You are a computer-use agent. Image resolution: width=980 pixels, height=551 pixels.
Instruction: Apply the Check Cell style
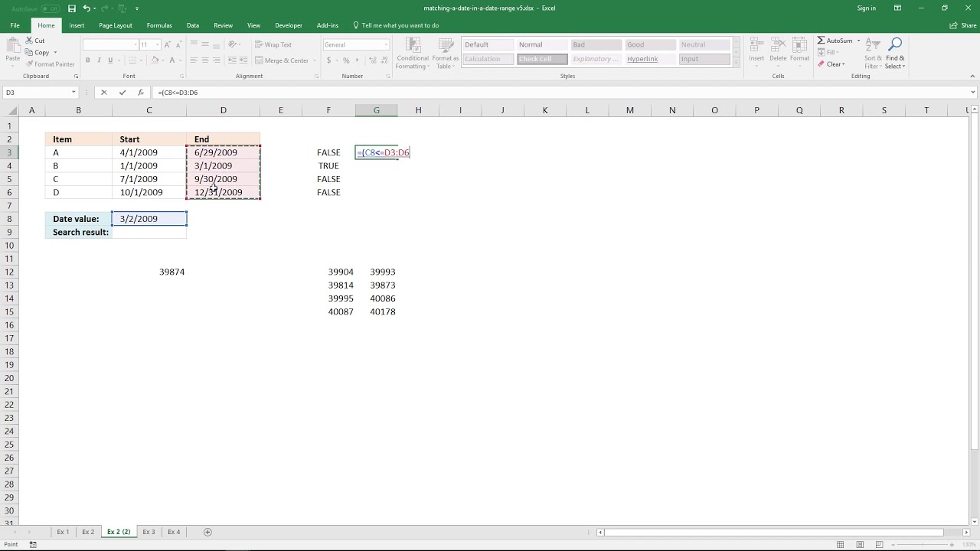[x=542, y=59]
